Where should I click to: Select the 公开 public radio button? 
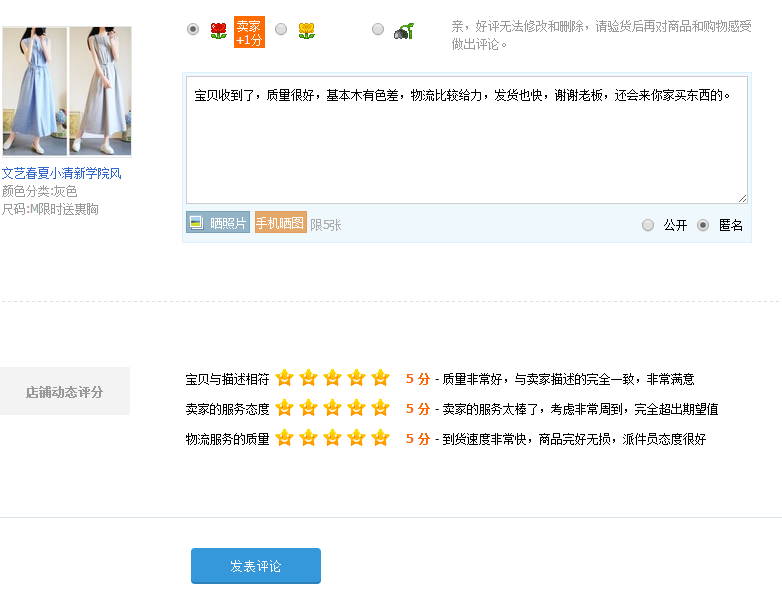tap(648, 225)
